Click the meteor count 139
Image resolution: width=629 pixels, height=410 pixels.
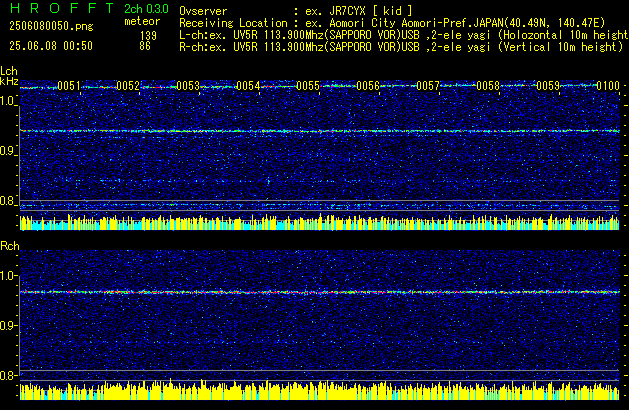click(148, 36)
